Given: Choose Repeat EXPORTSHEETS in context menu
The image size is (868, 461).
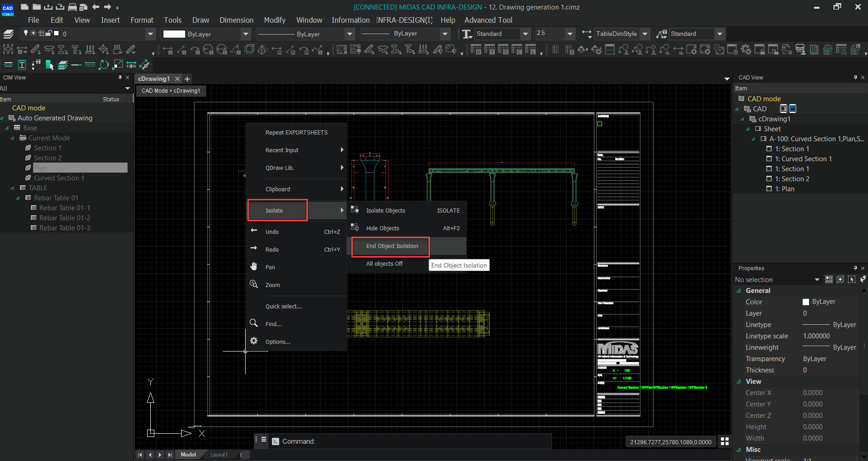Looking at the screenshot, I should pos(296,133).
